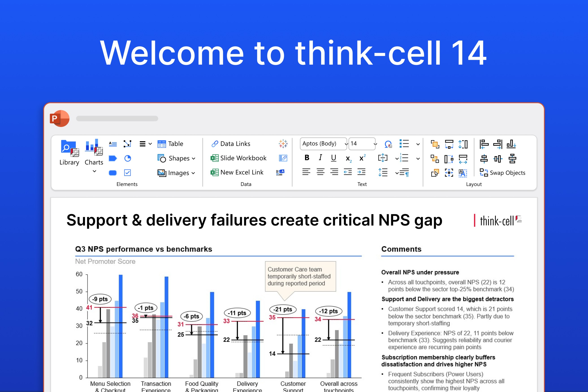Select the "-21 pts" chart label
The height and width of the screenshot is (392, 588).
click(283, 309)
